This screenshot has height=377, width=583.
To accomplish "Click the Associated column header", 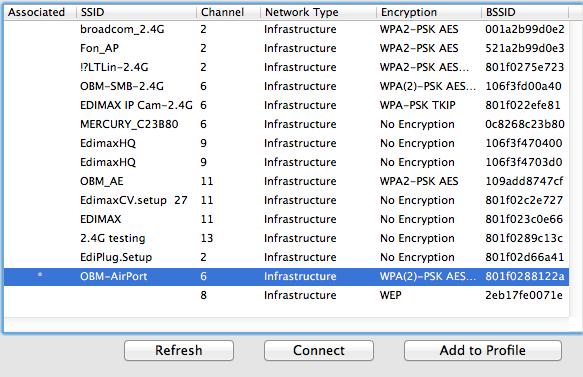I will pyautogui.click(x=40, y=12).
